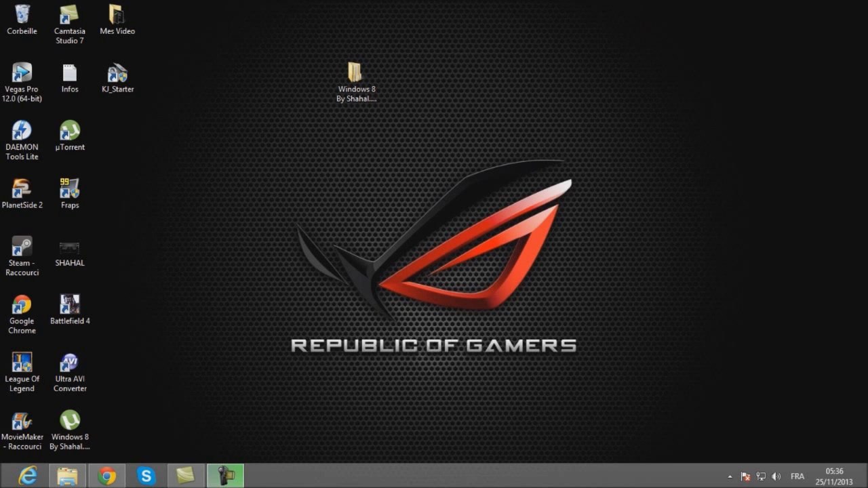Launch Chrome from the taskbar
868x488 pixels.
(x=106, y=476)
